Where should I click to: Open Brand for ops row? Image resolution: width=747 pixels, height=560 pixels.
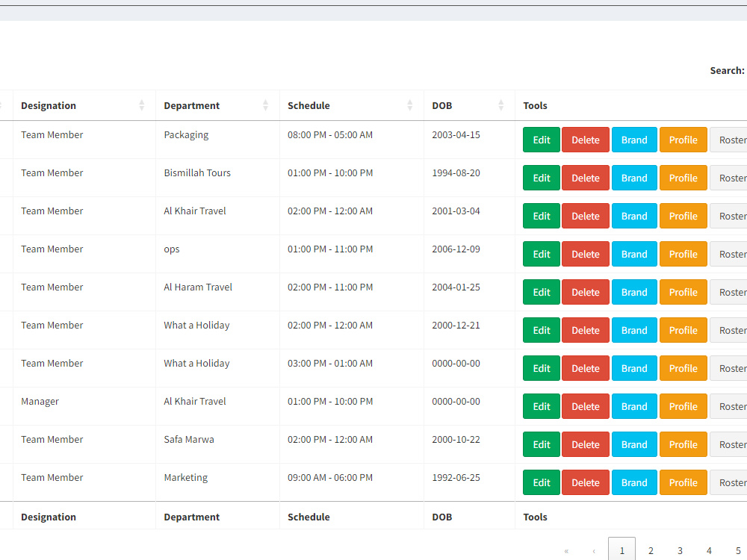click(634, 254)
